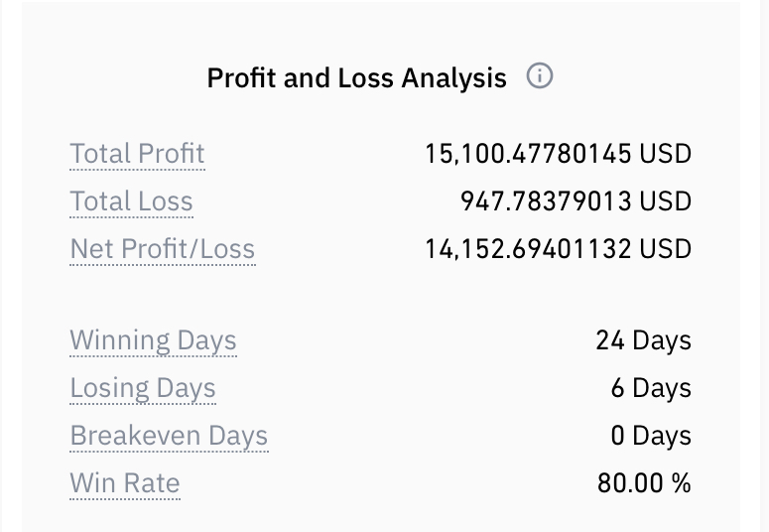Click the Breakeven Days label
Image resolution: width=769 pixels, height=532 pixels.
point(170,436)
